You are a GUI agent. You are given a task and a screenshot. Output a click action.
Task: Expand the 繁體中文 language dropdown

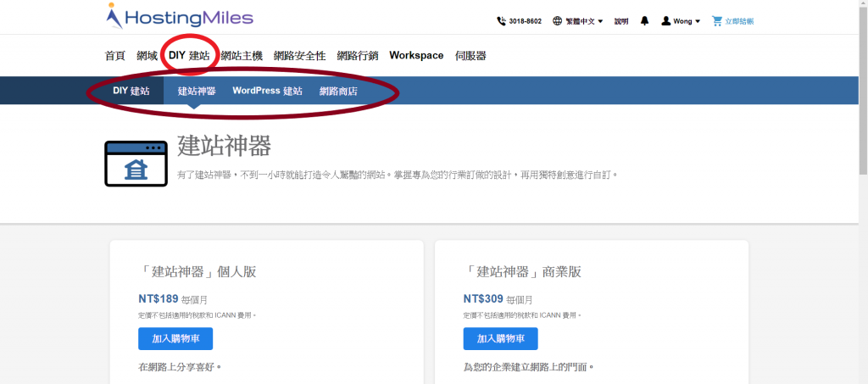[585, 21]
